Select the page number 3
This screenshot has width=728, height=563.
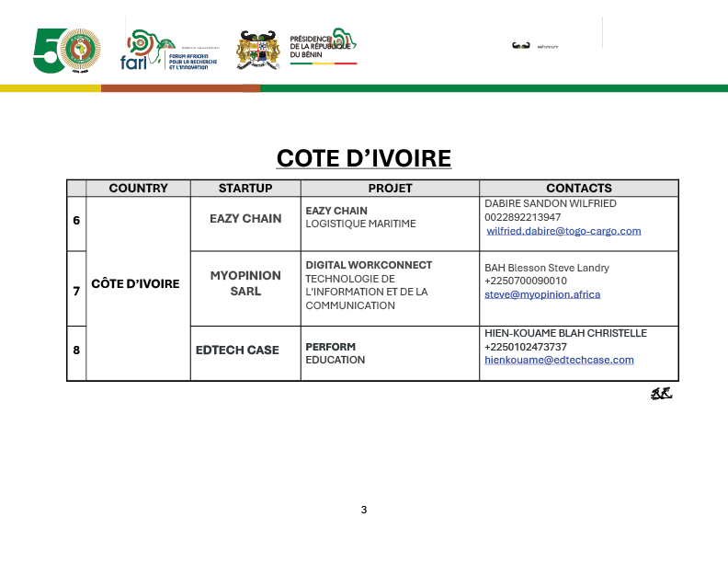coord(364,510)
